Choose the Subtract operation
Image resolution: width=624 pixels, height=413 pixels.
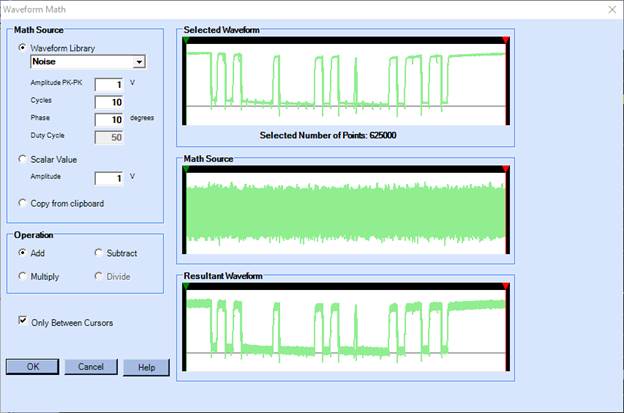[x=98, y=253]
